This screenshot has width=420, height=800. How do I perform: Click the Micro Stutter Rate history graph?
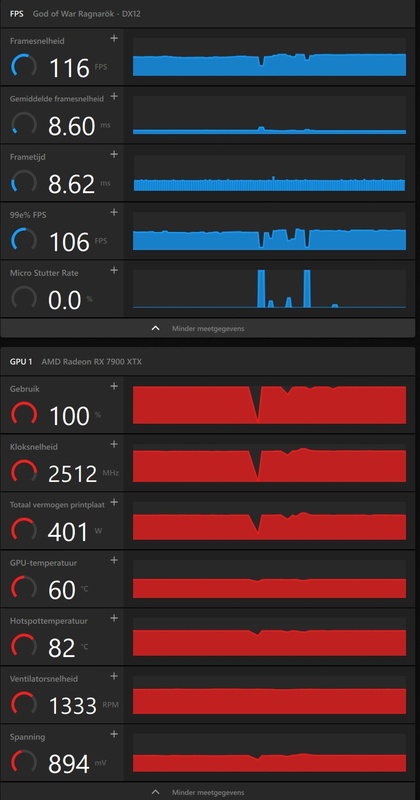tap(269, 289)
